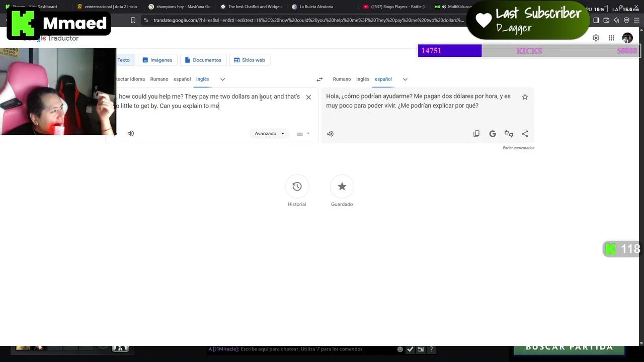Open the Google account avatar
This screenshot has width=644, height=362.
[x=627, y=38]
